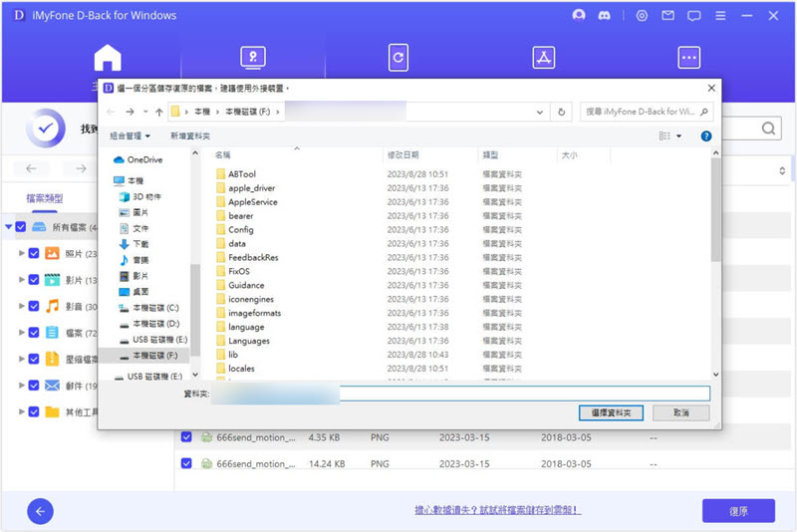This screenshot has height=532, width=797.
Task: Open the user account avatar icon
Action: coord(579,15)
